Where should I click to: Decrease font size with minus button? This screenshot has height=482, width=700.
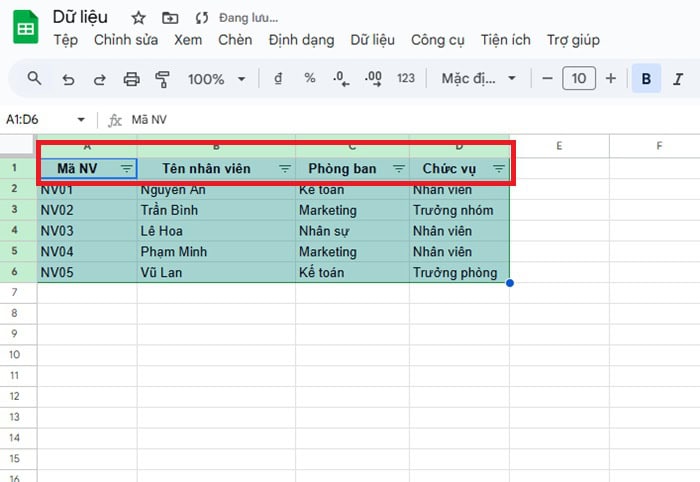[x=546, y=78]
